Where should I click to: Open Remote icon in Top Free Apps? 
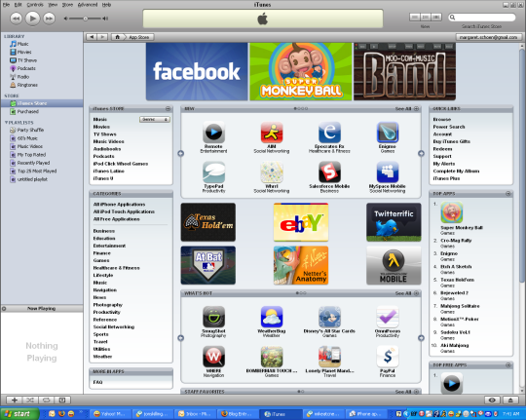click(452, 383)
